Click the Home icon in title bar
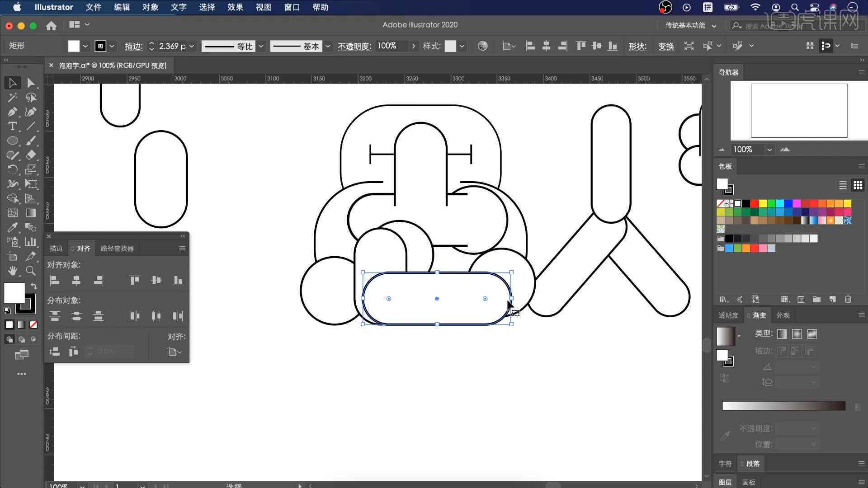The image size is (868, 488). [51, 26]
